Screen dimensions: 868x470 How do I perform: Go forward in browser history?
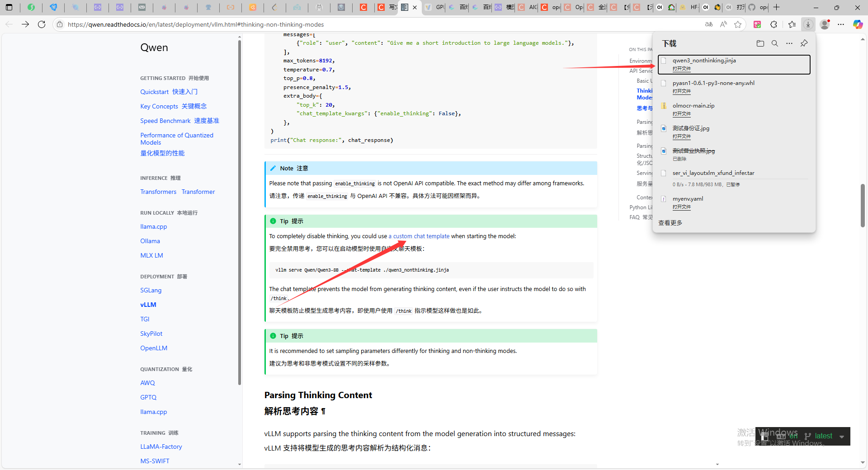25,24
